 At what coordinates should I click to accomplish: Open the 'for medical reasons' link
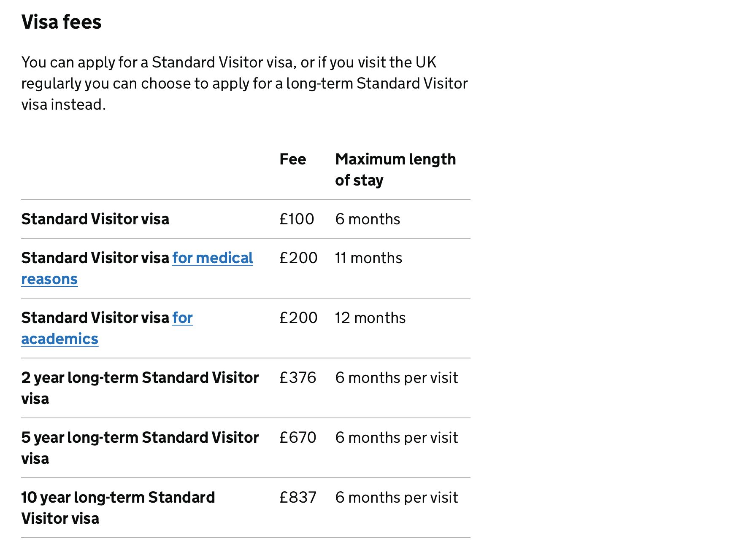tap(212, 258)
